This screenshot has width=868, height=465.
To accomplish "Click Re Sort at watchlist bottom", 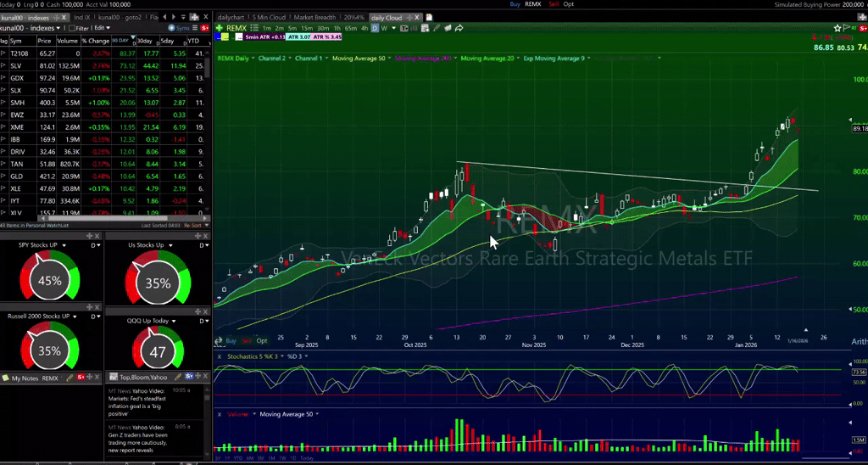I will (192, 226).
